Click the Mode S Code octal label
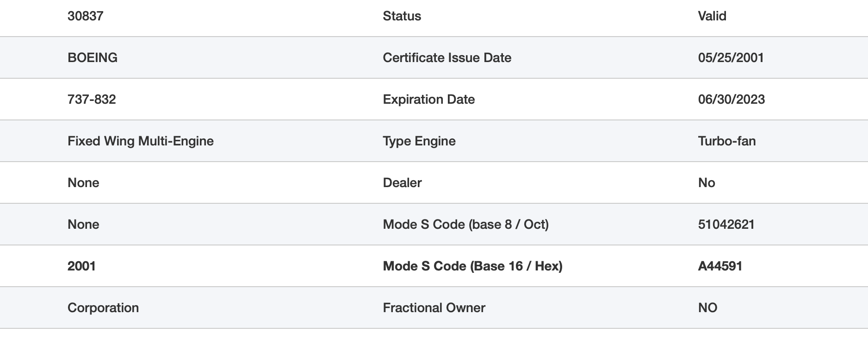Screen dimensions: 868x339 [x=465, y=225]
